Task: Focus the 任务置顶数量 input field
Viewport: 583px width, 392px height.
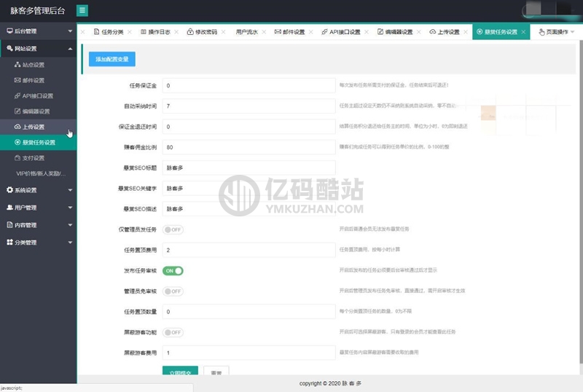Action: tap(249, 312)
